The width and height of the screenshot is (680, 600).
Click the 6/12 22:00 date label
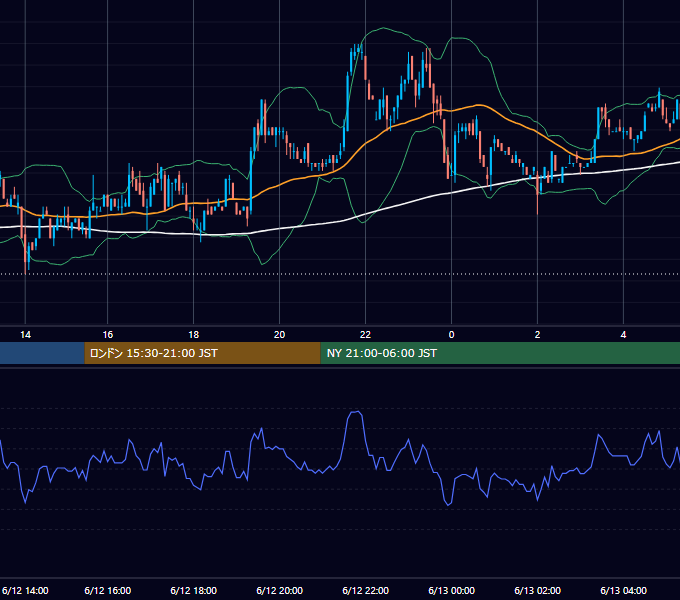click(365, 590)
